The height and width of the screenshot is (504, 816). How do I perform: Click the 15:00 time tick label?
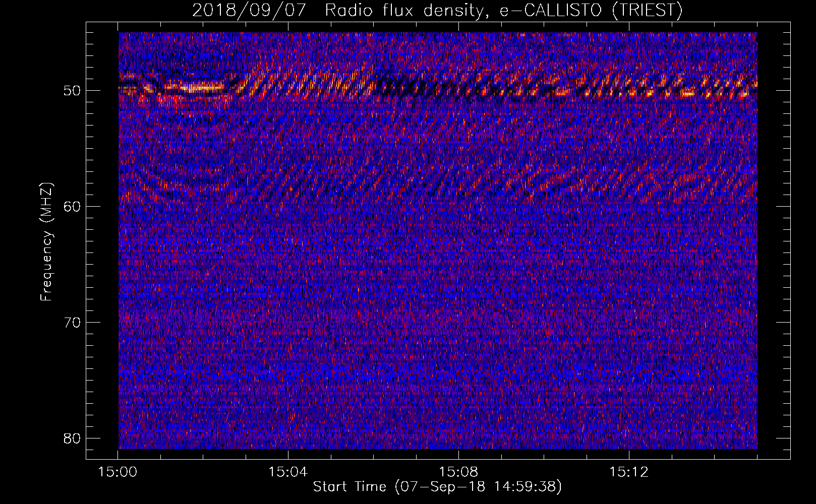point(118,472)
